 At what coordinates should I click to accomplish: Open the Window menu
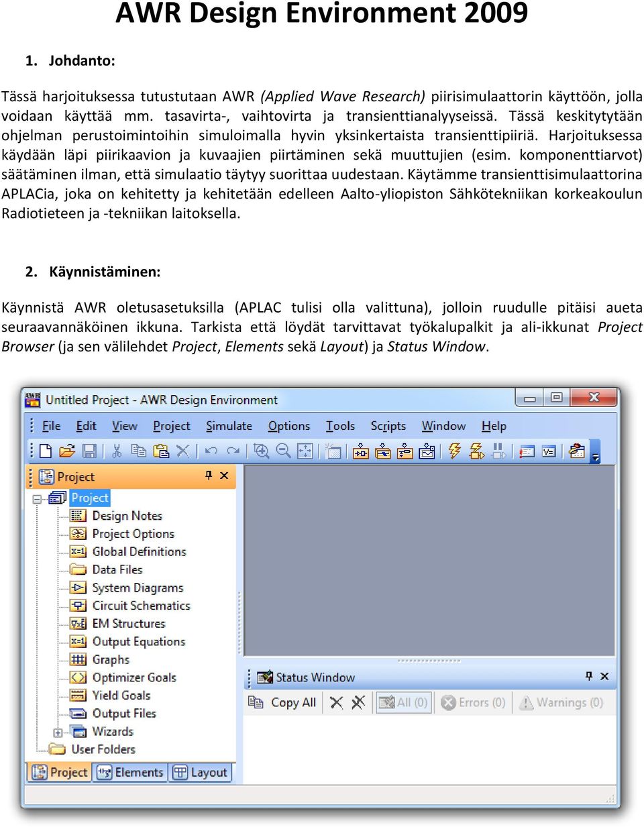443,426
